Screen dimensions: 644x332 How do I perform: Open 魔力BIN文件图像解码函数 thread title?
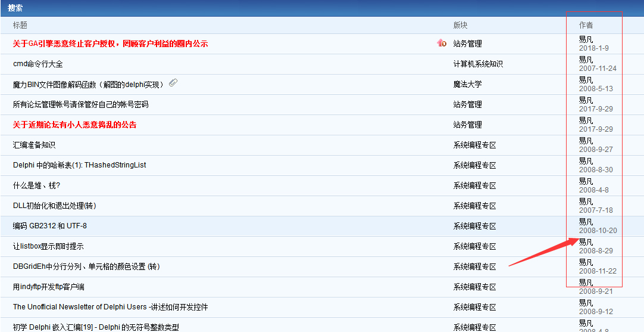(88, 85)
